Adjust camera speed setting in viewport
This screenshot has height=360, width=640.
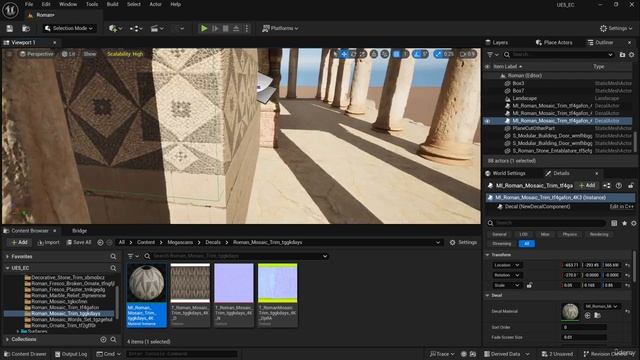467,54
